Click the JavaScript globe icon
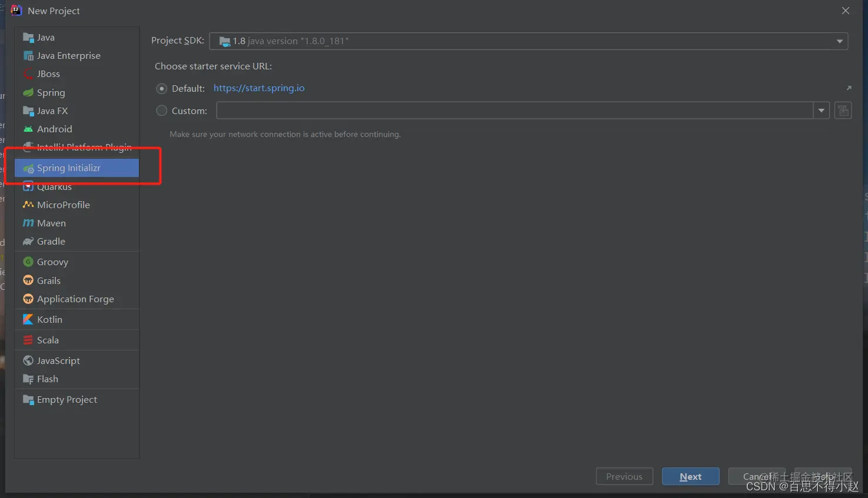The width and height of the screenshot is (868, 498). [x=28, y=360]
